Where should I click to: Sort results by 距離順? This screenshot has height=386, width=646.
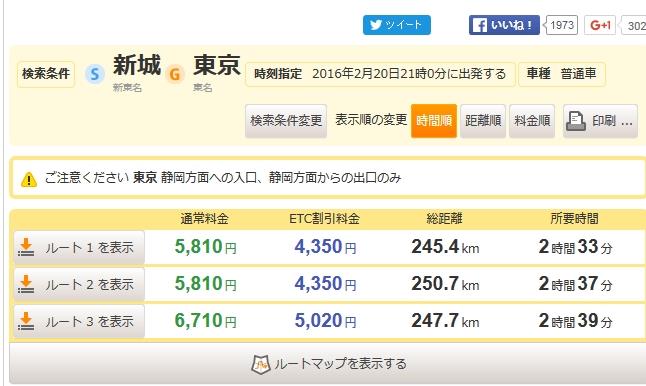(x=483, y=121)
